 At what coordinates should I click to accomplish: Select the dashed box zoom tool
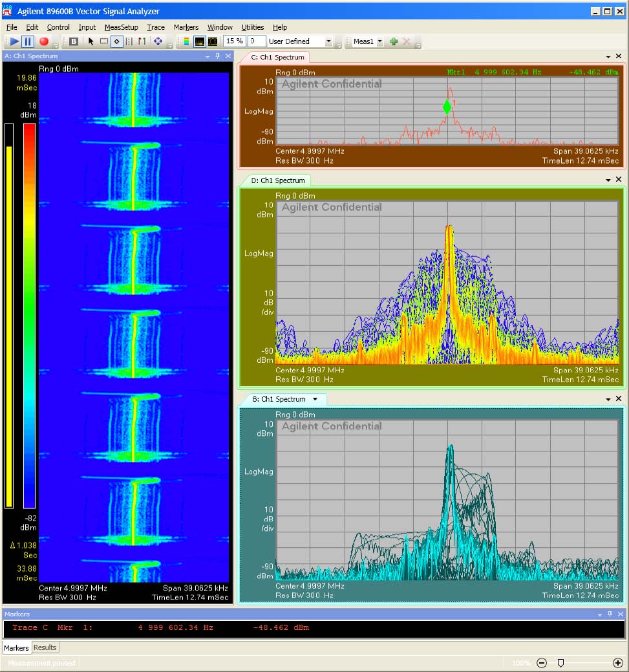click(x=103, y=41)
